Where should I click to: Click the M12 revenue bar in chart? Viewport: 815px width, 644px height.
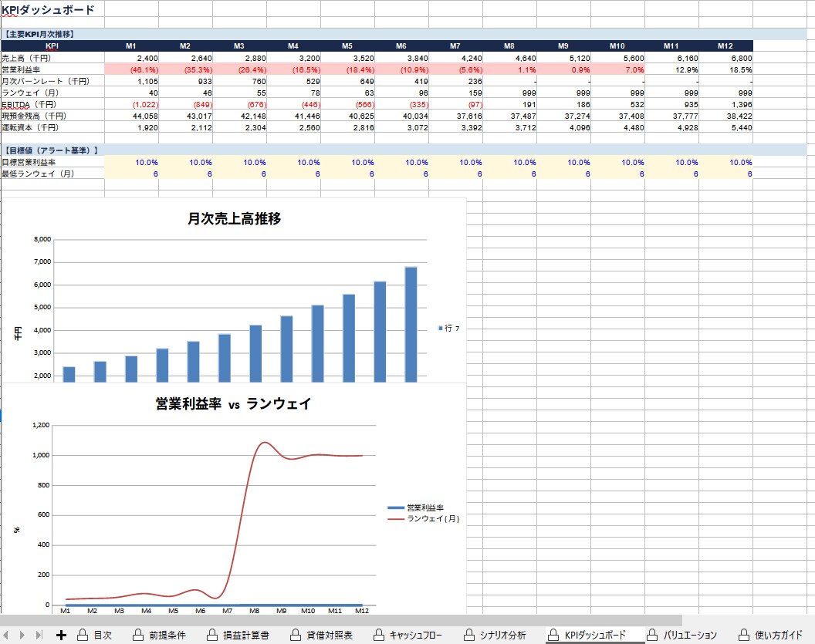(411, 325)
